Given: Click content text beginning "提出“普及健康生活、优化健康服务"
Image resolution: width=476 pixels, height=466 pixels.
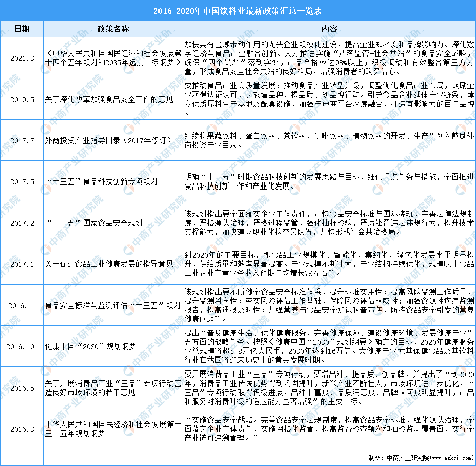Looking at the screenshot, I should click(329, 347).
